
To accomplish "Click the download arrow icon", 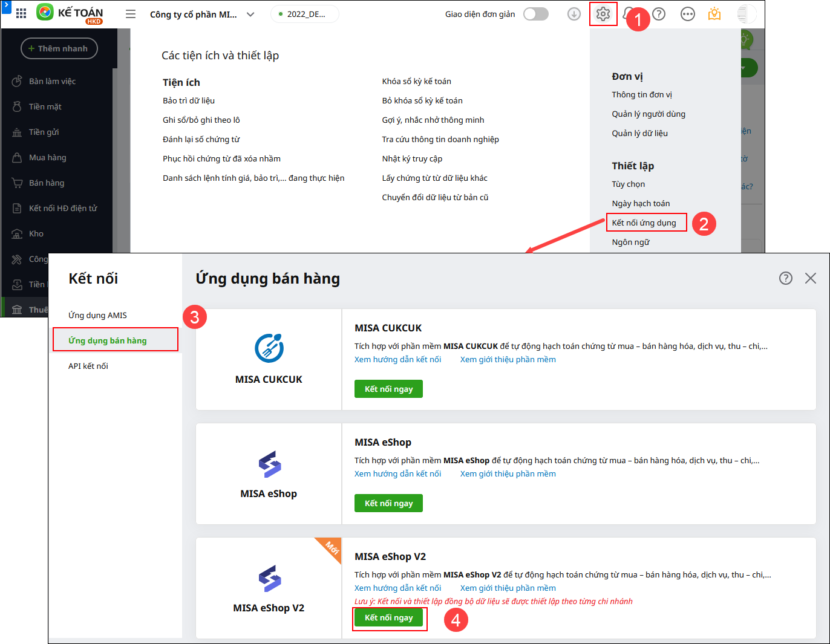I will [x=574, y=14].
